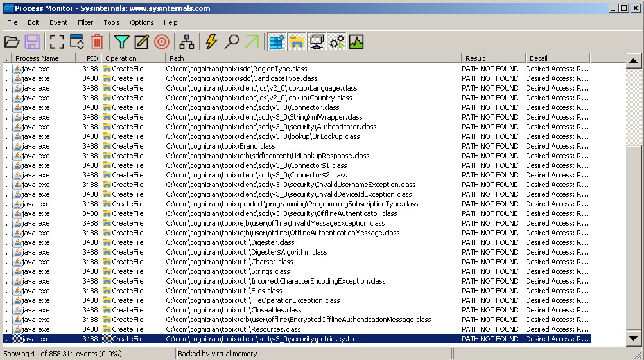The image size is (644, 360).
Task: Select the FileOperationException.class row
Action: (x=296, y=300)
